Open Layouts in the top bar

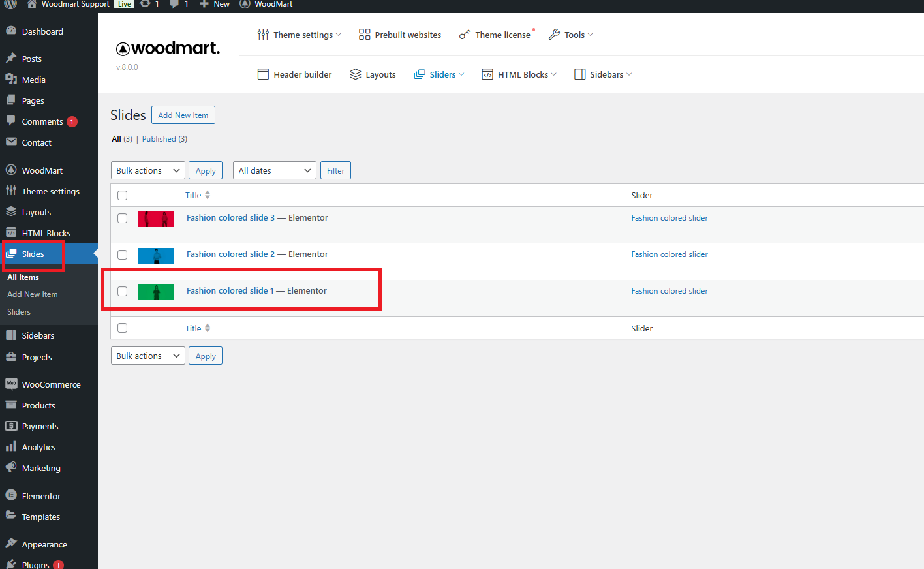click(373, 74)
